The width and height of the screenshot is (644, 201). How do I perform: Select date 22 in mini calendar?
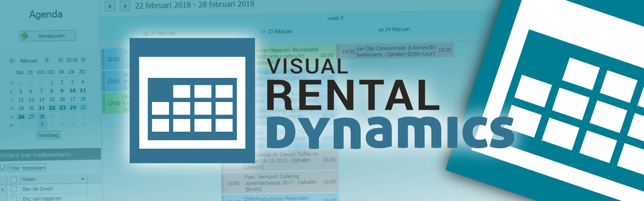pyautogui.click(x=51, y=107)
